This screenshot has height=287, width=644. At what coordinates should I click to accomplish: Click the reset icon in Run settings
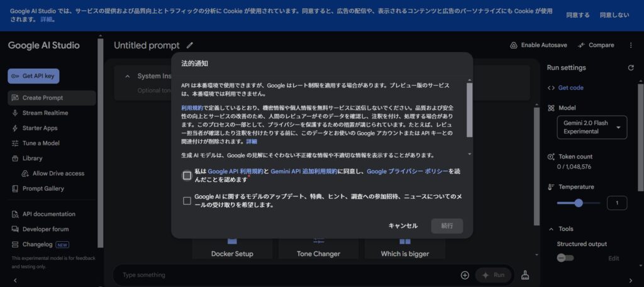631,68
